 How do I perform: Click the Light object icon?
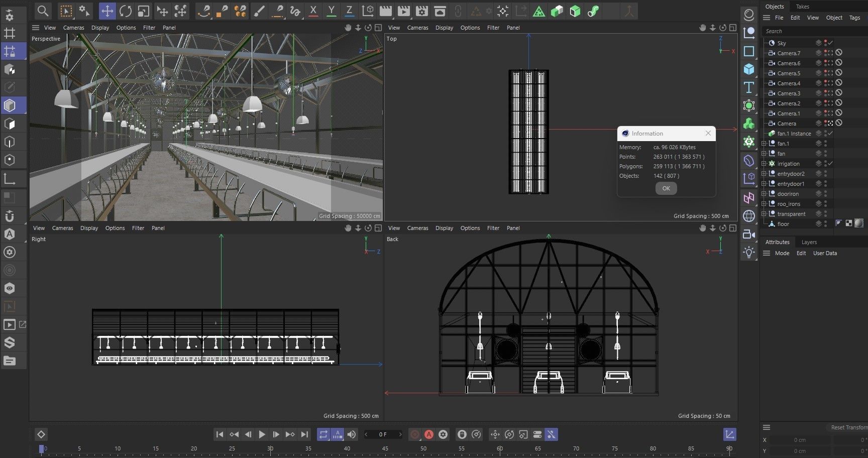coord(749,252)
